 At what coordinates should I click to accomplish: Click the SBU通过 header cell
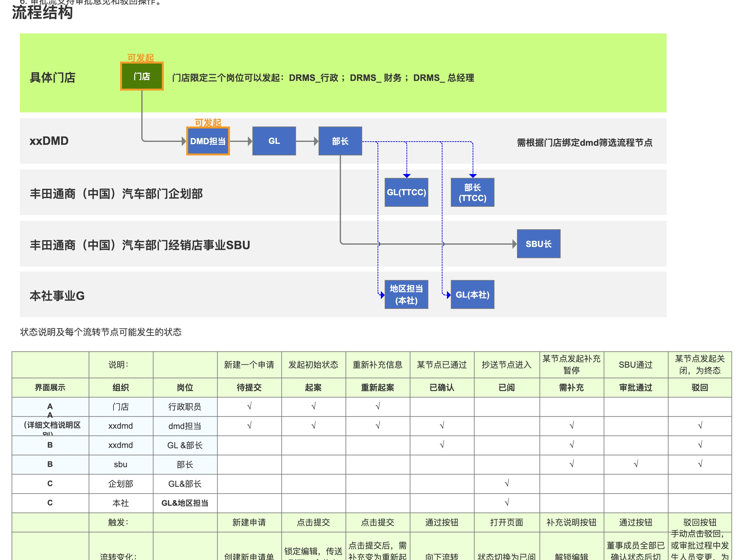[x=635, y=365]
